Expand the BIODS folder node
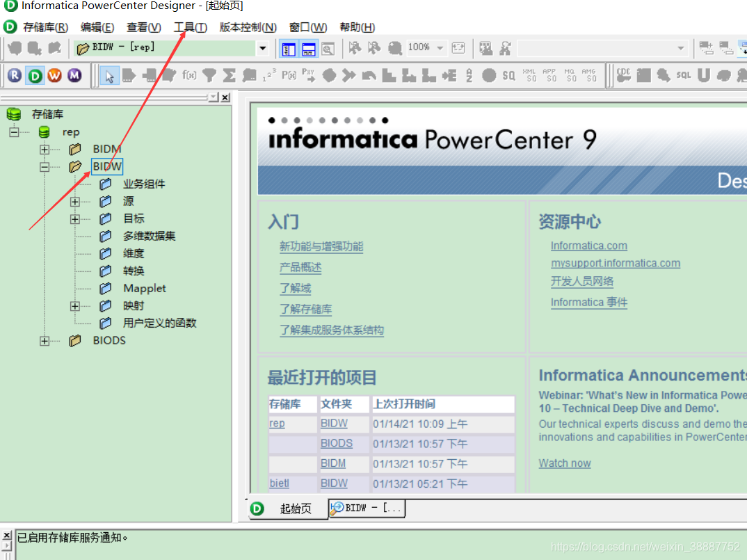The image size is (747, 560). [x=45, y=341]
